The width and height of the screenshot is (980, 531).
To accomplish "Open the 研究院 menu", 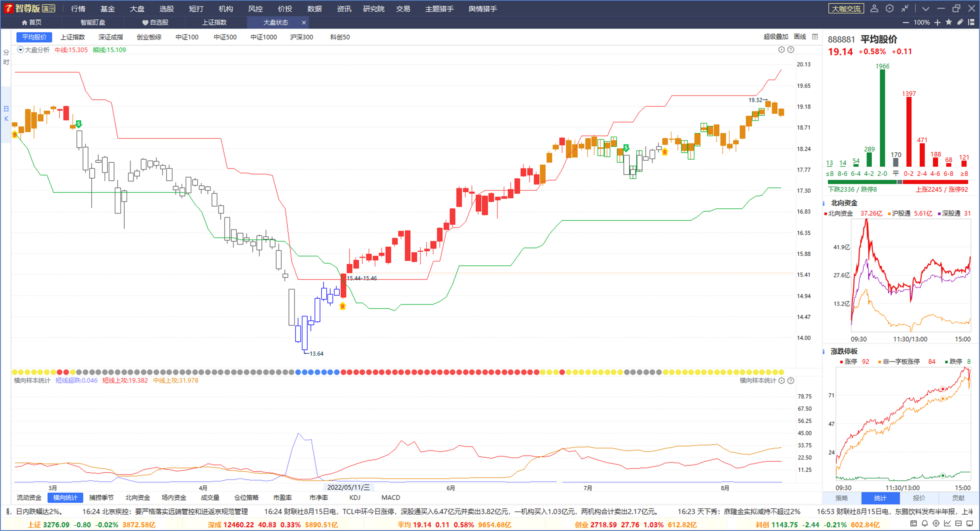I will pyautogui.click(x=374, y=9).
